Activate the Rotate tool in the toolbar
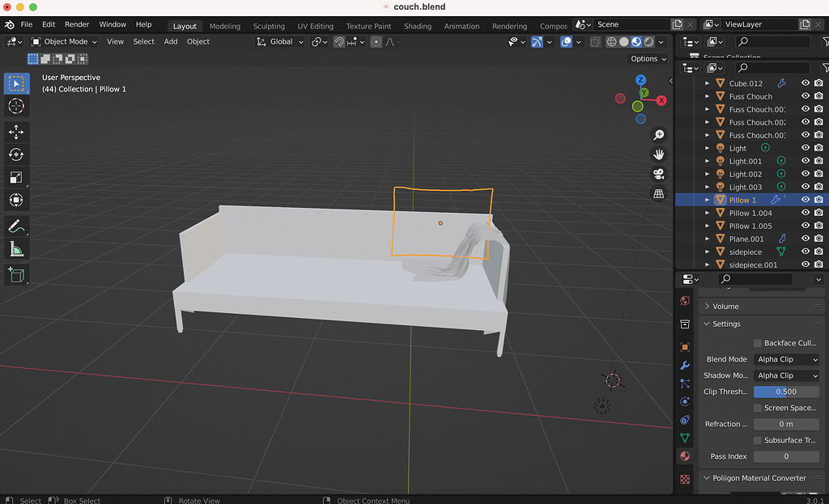Screen dimensions: 829x504 click(x=16, y=154)
